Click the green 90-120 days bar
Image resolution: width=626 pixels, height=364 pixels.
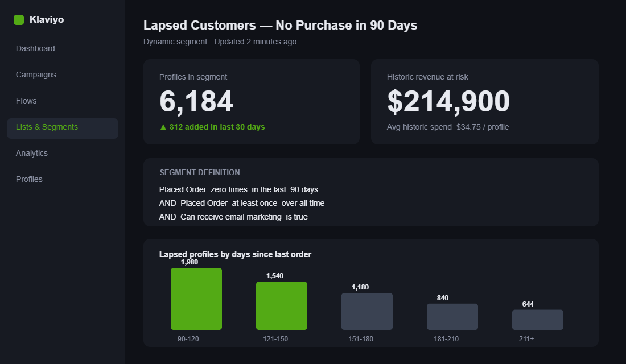click(196, 299)
